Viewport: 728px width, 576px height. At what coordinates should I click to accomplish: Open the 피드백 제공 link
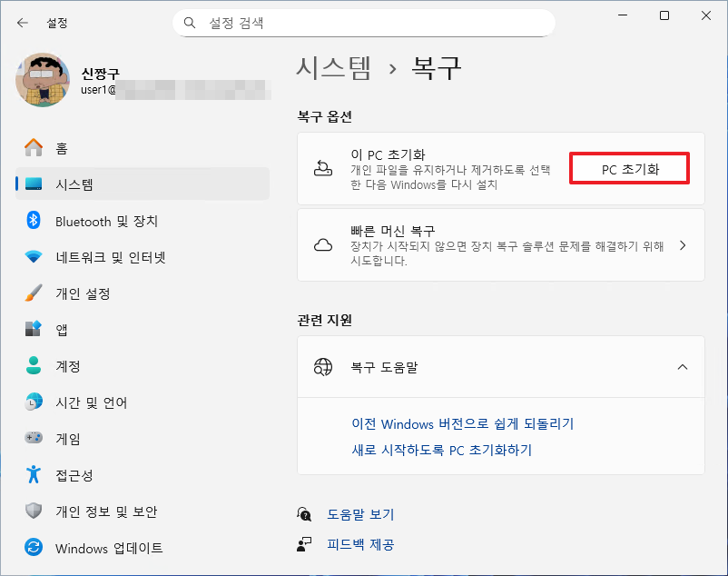360,544
